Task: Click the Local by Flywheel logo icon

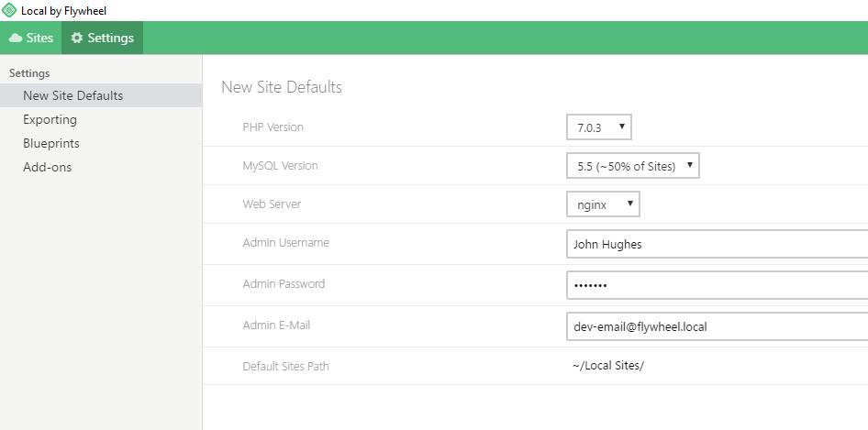Action: [10, 10]
